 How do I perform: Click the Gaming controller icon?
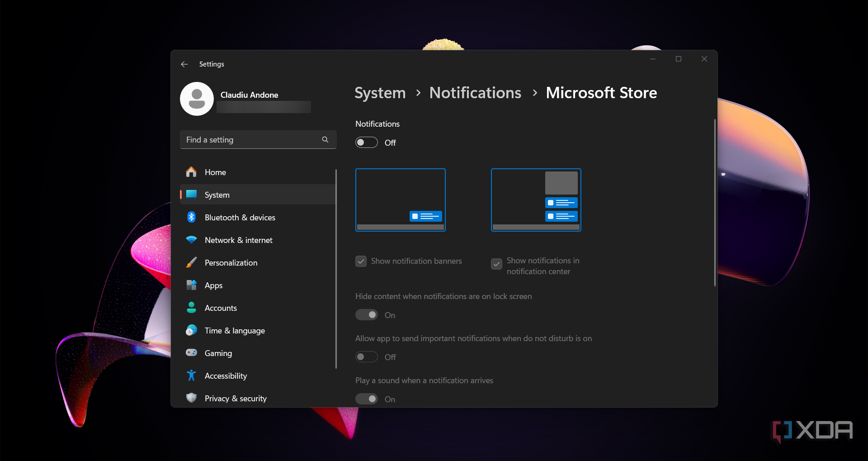pos(191,353)
